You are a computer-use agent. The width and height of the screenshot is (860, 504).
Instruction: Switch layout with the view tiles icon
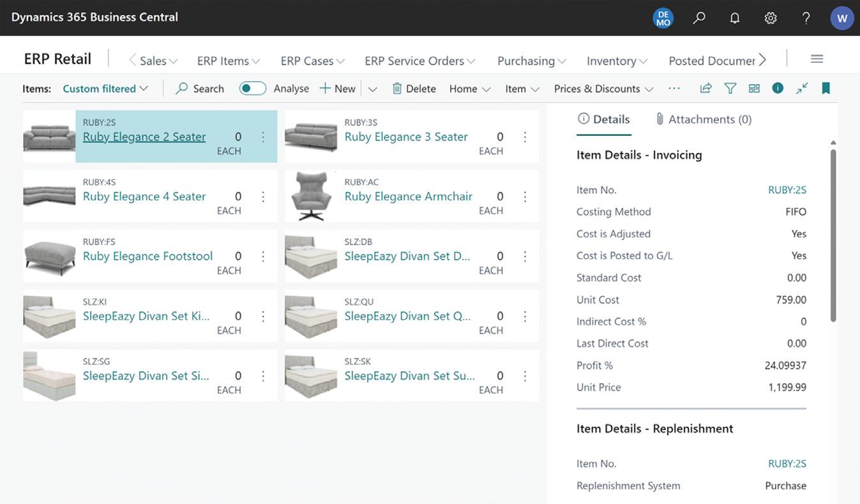coord(754,88)
